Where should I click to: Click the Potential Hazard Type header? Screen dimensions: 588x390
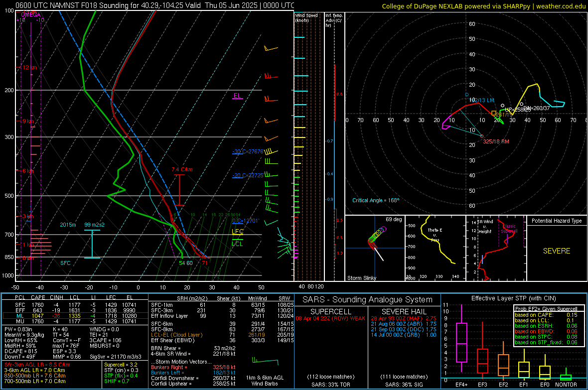[x=557, y=221]
